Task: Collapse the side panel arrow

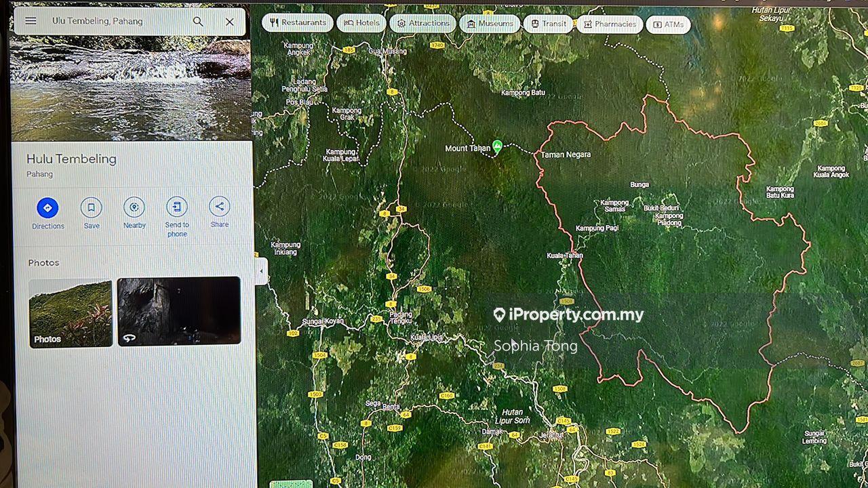Action: point(262,271)
